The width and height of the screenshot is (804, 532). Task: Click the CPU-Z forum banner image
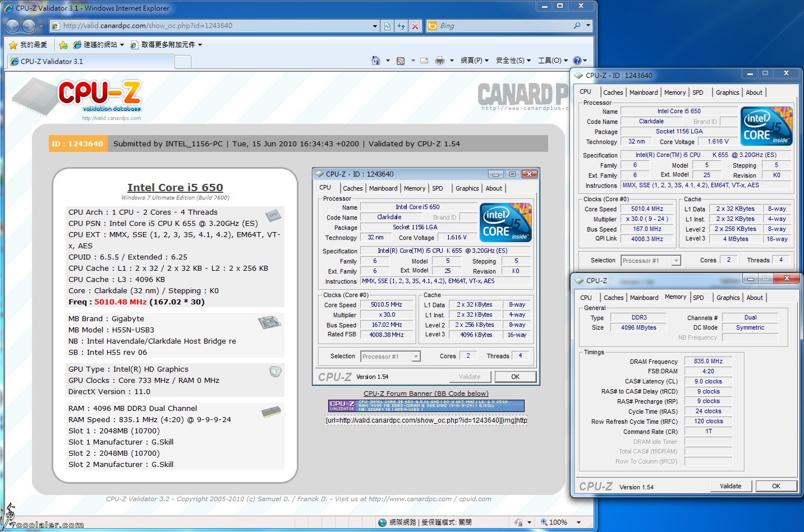tap(426, 406)
